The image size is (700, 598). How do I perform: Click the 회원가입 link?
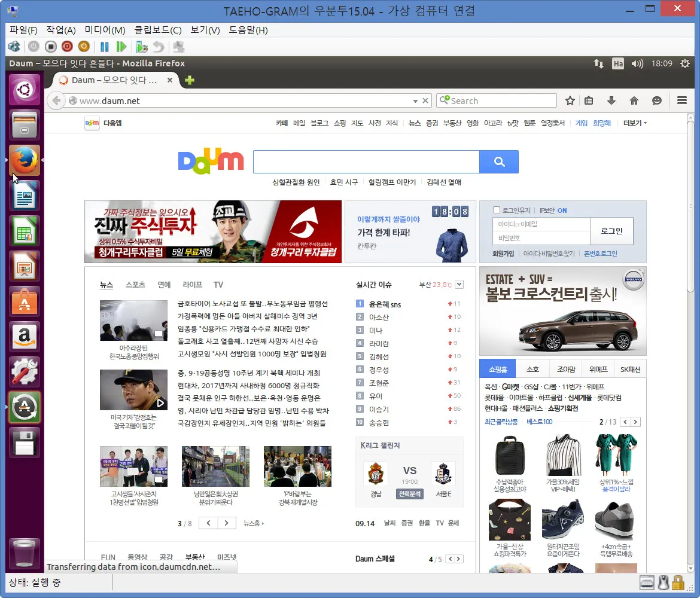[x=503, y=254]
